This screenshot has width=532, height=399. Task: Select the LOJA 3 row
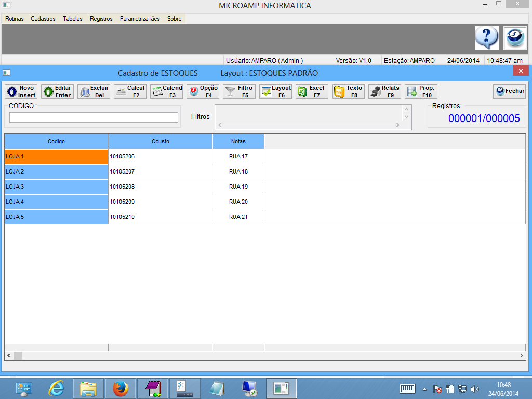tap(56, 187)
